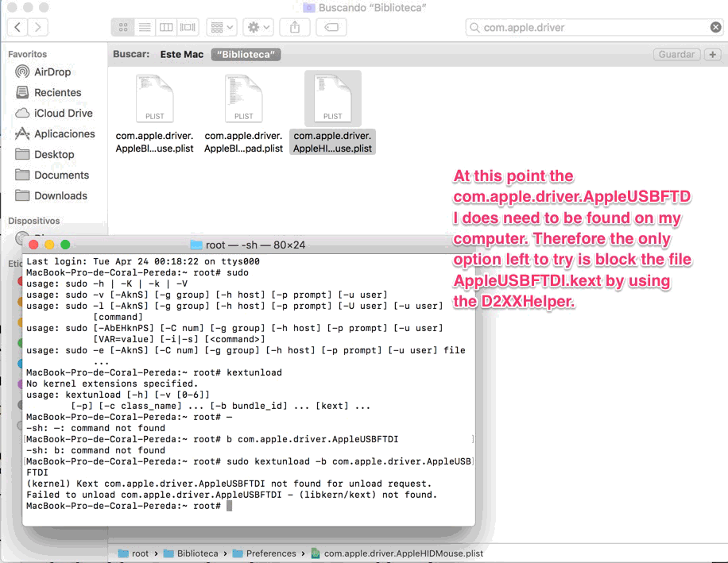Close the Terminal window
Image resolution: width=728 pixels, height=563 pixels.
[33, 245]
